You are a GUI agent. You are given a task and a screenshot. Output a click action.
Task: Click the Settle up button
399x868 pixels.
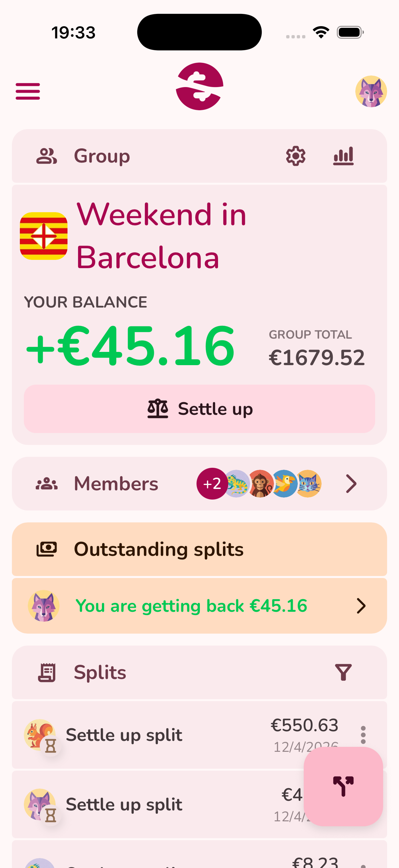point(199,409)
